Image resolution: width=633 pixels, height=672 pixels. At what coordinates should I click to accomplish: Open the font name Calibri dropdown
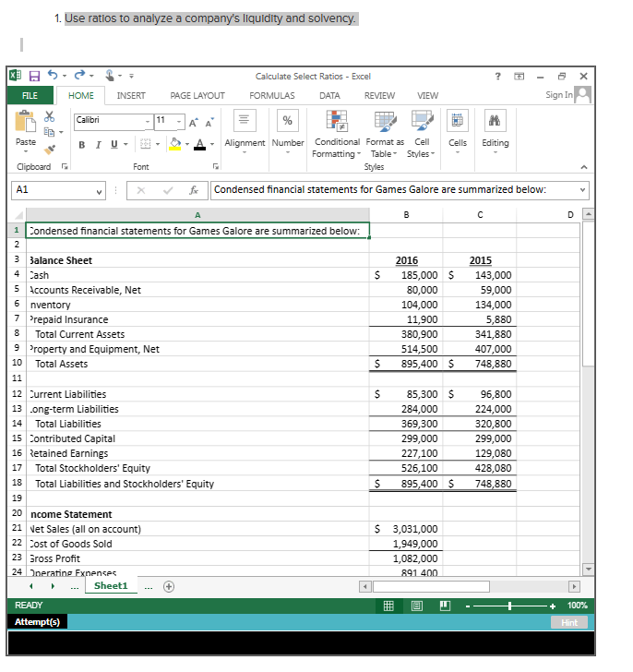pyautogui.click(x=148, y=121)
